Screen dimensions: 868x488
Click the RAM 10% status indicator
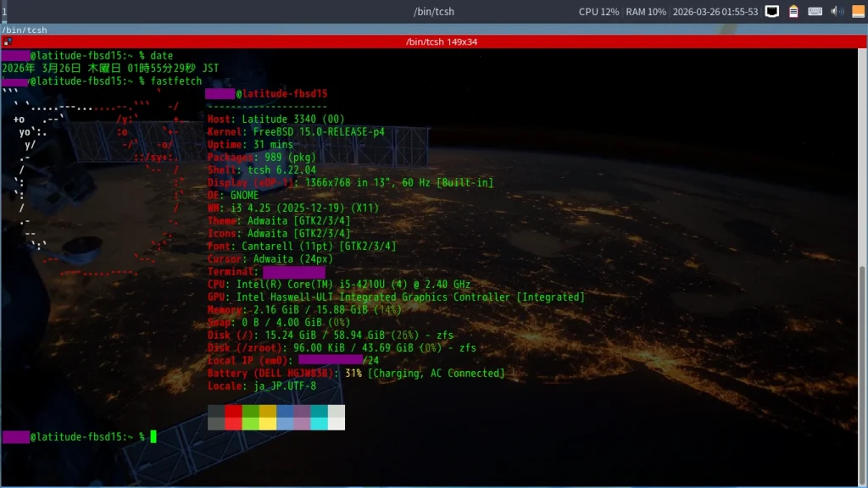[x=646, y=12]
